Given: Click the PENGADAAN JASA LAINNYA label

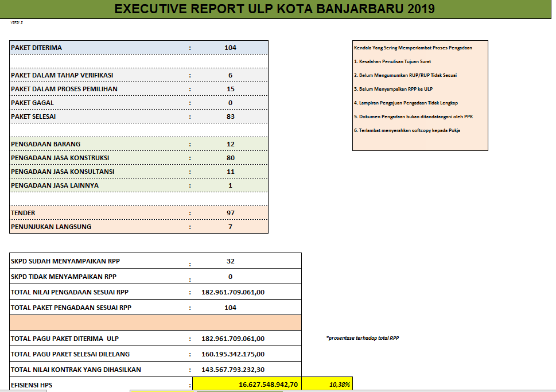Looking at the screenshot, I should 55,185.
